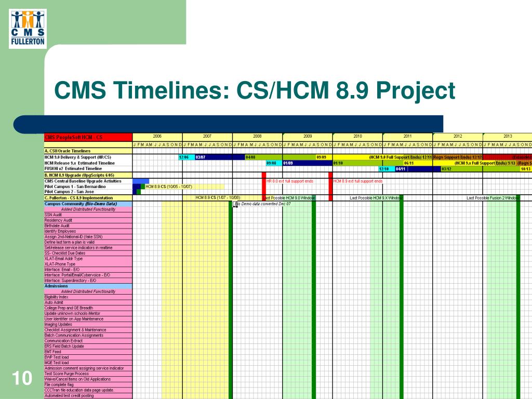The width and height of the screenshot is (532, 399).
Task: Click the 09/08 cyan timeline marker
Action: tap(274, 163)
